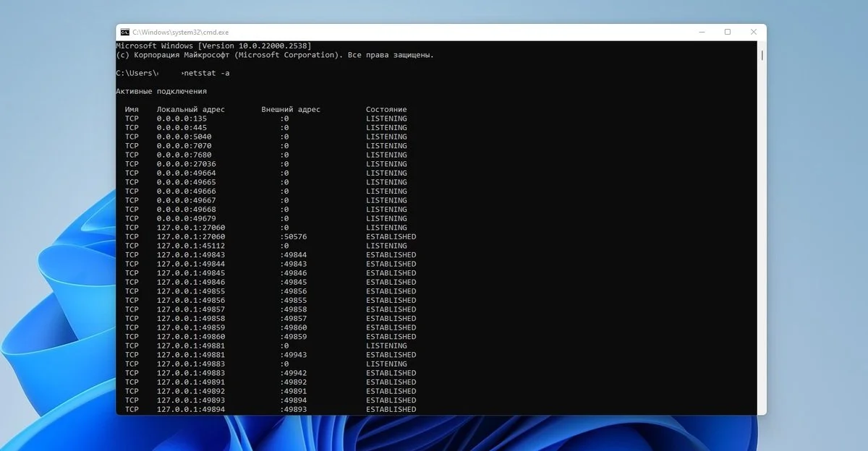Screen dimensions: 868x451
Task: Click the column header Внешний адрес
Action: tap(291, 110)
